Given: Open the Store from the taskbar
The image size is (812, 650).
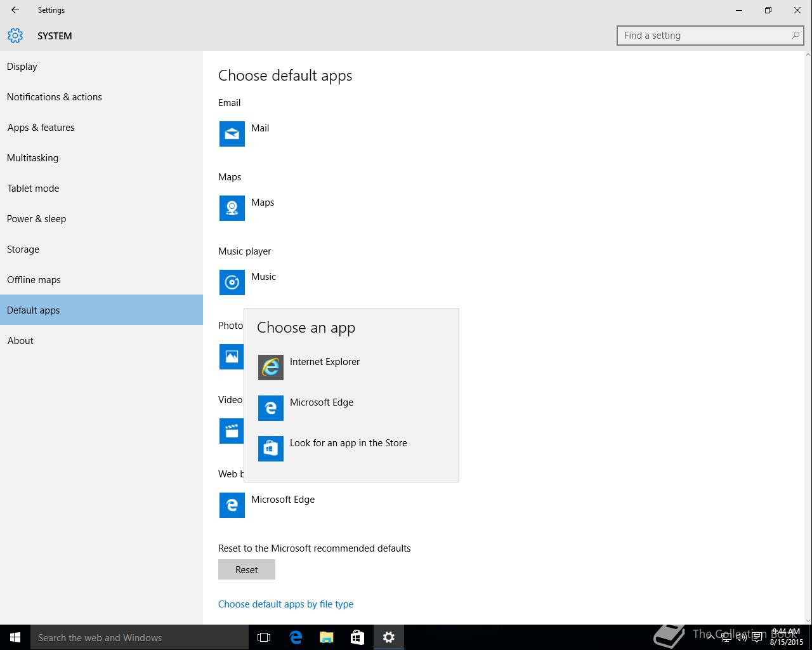Looking at the screenshot, I should click(357, 637).
